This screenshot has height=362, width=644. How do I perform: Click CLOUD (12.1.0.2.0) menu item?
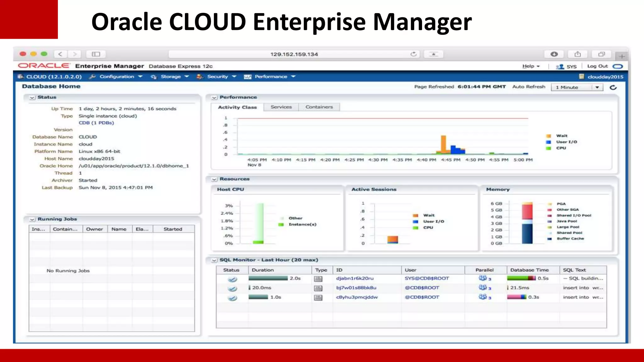tap(54, 77)
